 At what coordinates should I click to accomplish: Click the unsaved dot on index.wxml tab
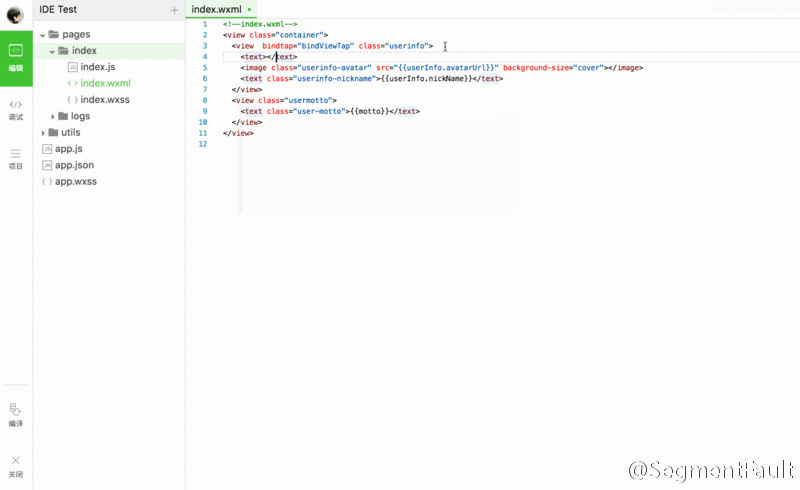249,10
